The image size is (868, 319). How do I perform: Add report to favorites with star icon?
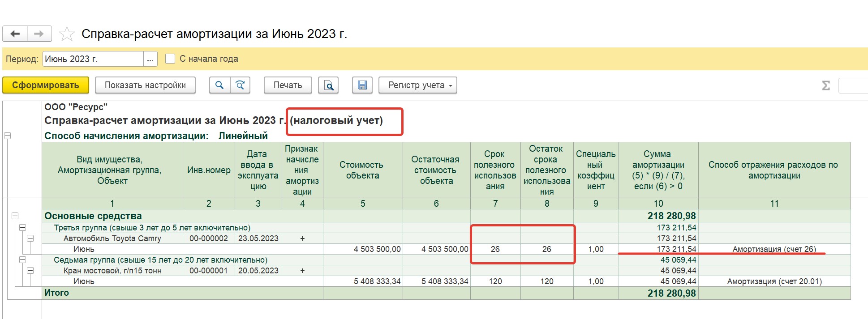[67, 34]
